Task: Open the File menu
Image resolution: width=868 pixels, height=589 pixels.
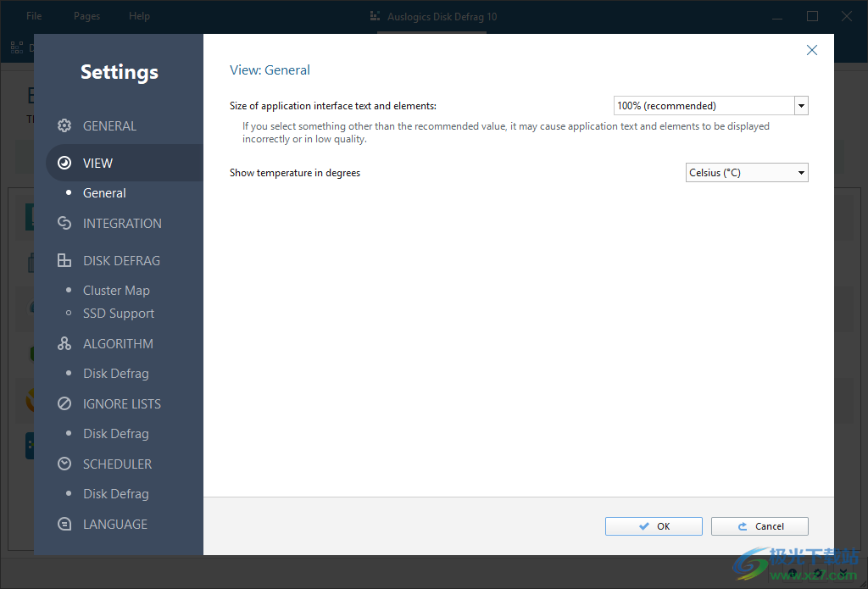Action: (34, 16)
